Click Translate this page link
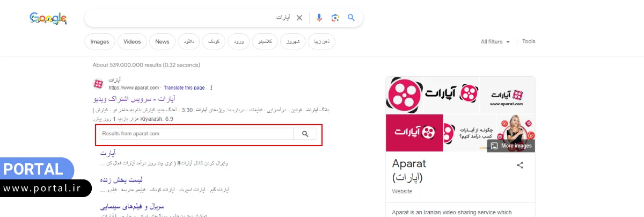This screenshot has height=217, width=644. 184,88
